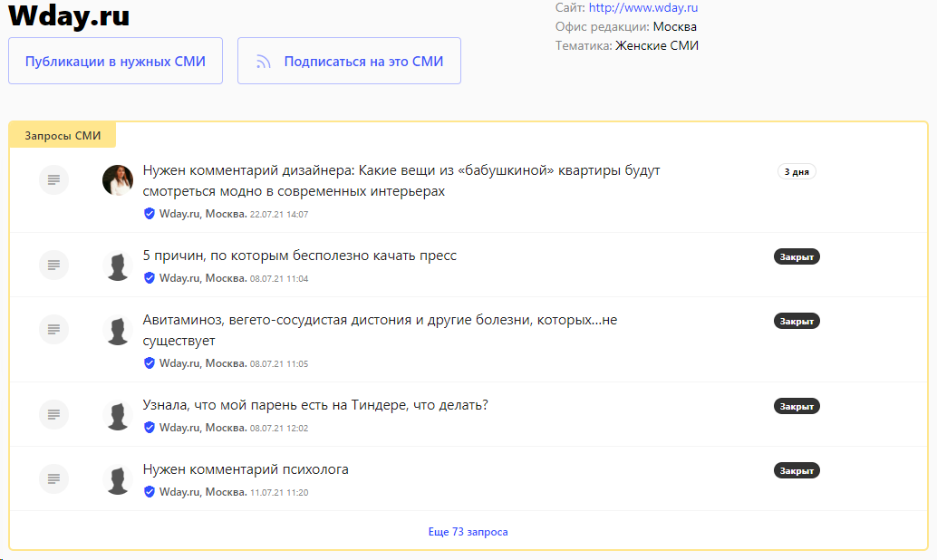Viewport: 937px width, 560px height.
Task: Expand the list via 'Еще 73 запроса'
Action: click(468, 532)
